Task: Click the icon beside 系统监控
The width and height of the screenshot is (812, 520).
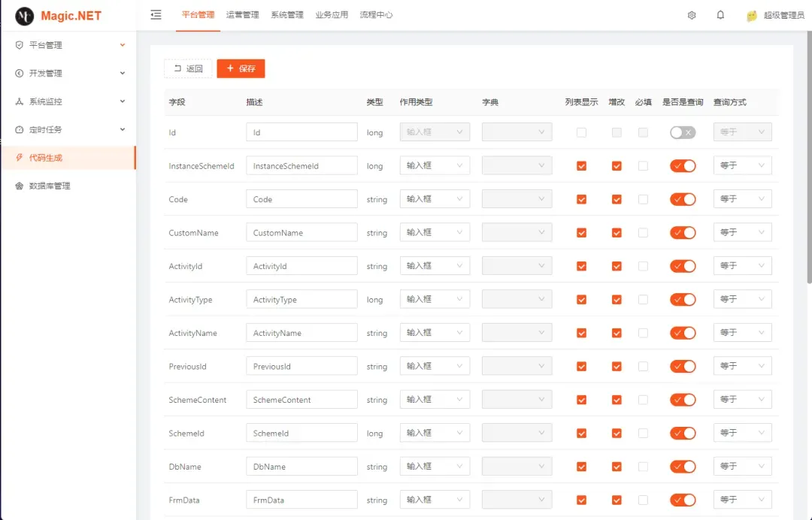Action: coord(19,101)
